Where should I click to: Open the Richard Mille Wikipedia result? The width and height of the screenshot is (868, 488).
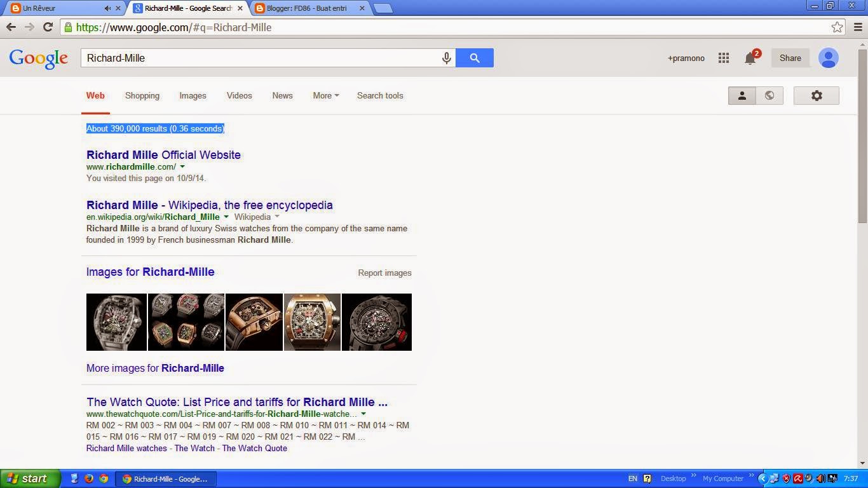[x=210, y=205]
